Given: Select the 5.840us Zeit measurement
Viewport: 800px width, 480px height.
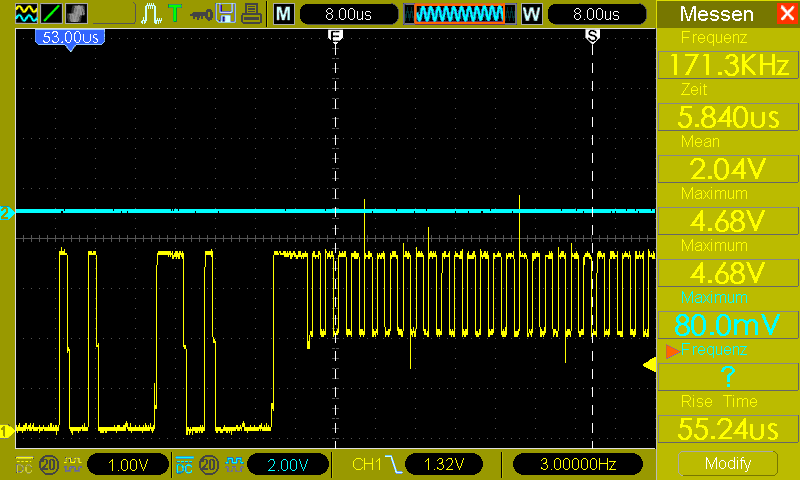Looking at the screenshot, I should (x=728, y=117).
